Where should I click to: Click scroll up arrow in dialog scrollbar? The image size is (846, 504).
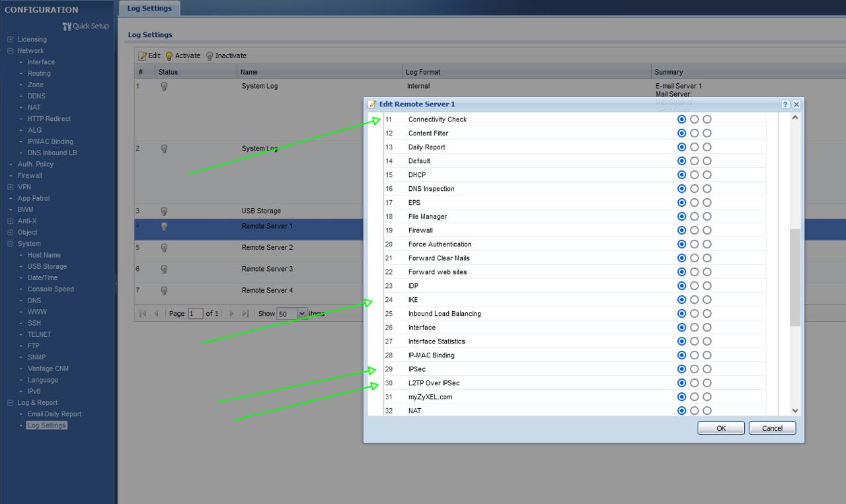[795, 118]
